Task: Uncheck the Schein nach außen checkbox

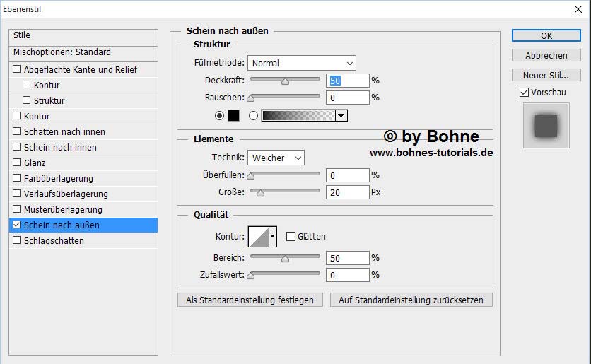Action: tap(17, 225)
